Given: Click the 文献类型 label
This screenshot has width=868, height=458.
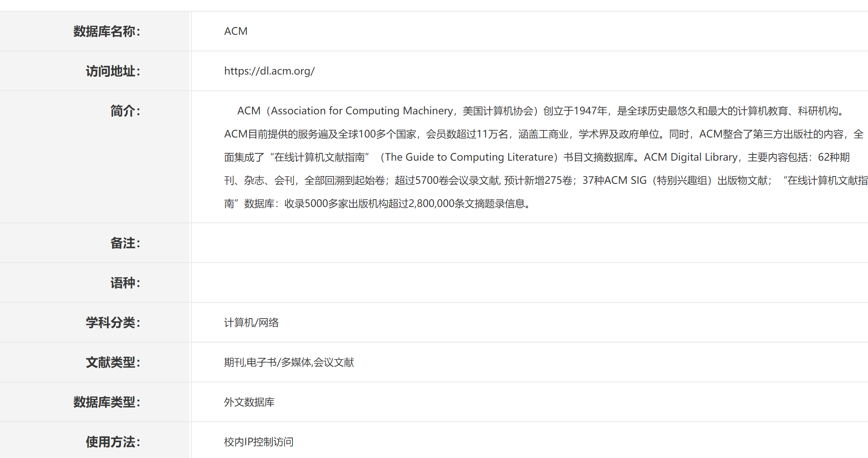Looking at the screenshot, I should coord(113,362).
